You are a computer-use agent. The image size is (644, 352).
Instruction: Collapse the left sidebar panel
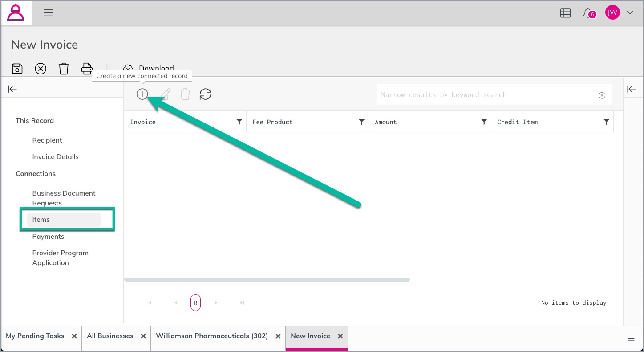pos(12,89)
